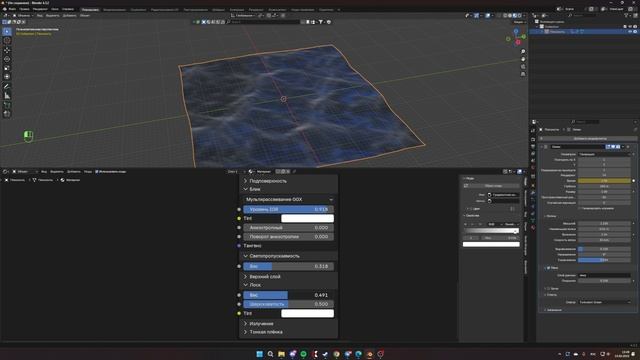
Task: Remove the Ocean modifier with X
Action: pos(628,147)
